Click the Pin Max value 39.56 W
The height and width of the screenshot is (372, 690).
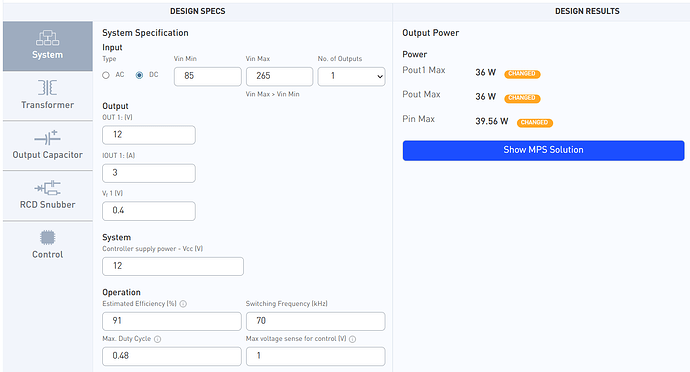click(492, 121)
